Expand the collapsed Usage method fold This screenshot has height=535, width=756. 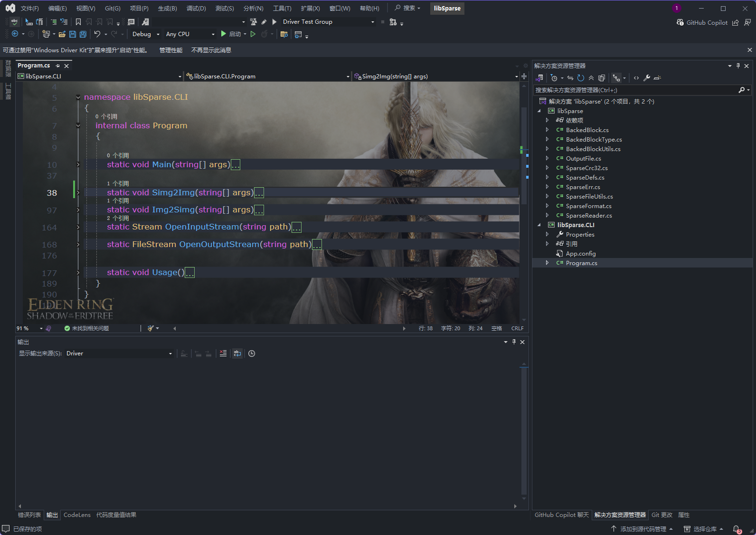tap(78, 273)
